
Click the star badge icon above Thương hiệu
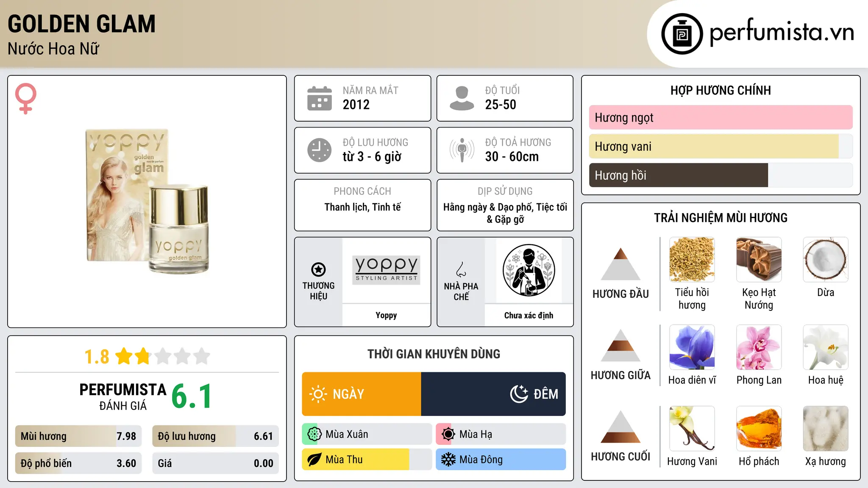[318, 269]
